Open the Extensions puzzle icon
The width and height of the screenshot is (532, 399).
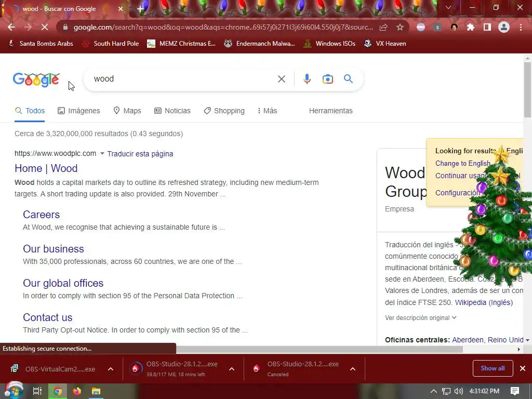point(471,27)
